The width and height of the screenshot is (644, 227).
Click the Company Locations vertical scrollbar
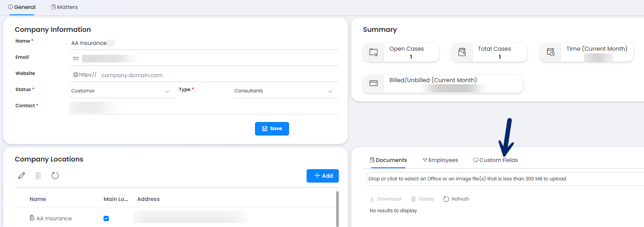337,209
